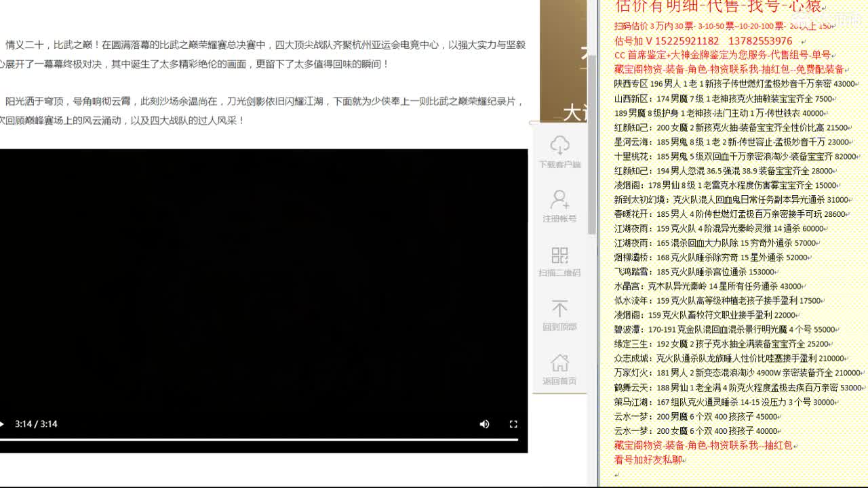Select the 云水一梦 200女魔 listing row
Image resolution: width=868 pixels, height=488 pixels.
coord(696,430)
